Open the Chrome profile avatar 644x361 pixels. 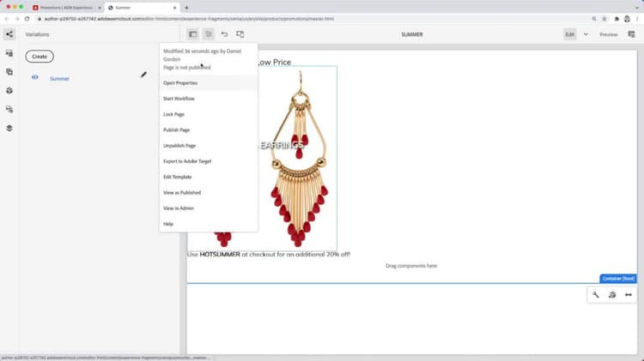click(627, 19)
